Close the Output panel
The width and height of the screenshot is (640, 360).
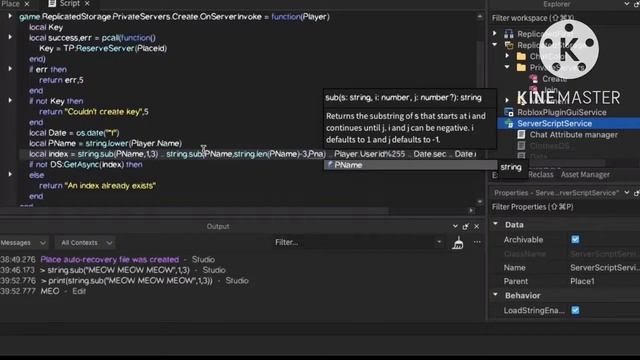tap(477, 226)
